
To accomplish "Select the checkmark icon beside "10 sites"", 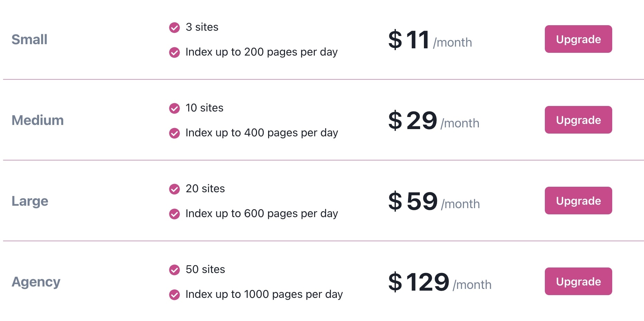I will [174, 108].
